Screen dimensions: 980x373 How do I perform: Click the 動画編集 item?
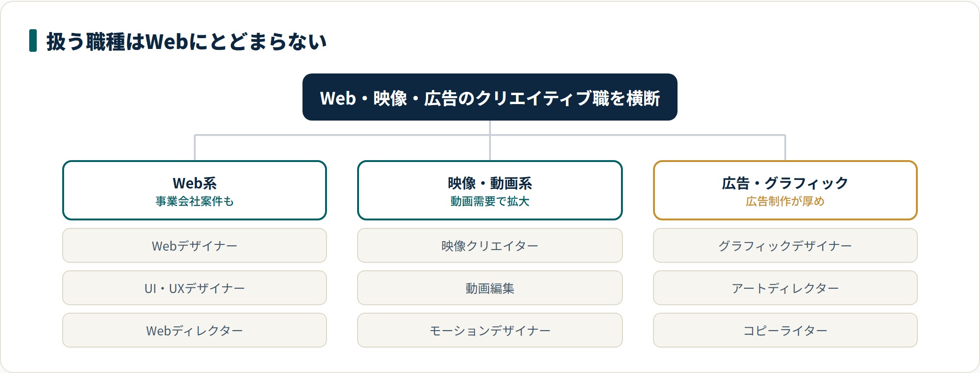pyautogui.click(x=490, y=288)
